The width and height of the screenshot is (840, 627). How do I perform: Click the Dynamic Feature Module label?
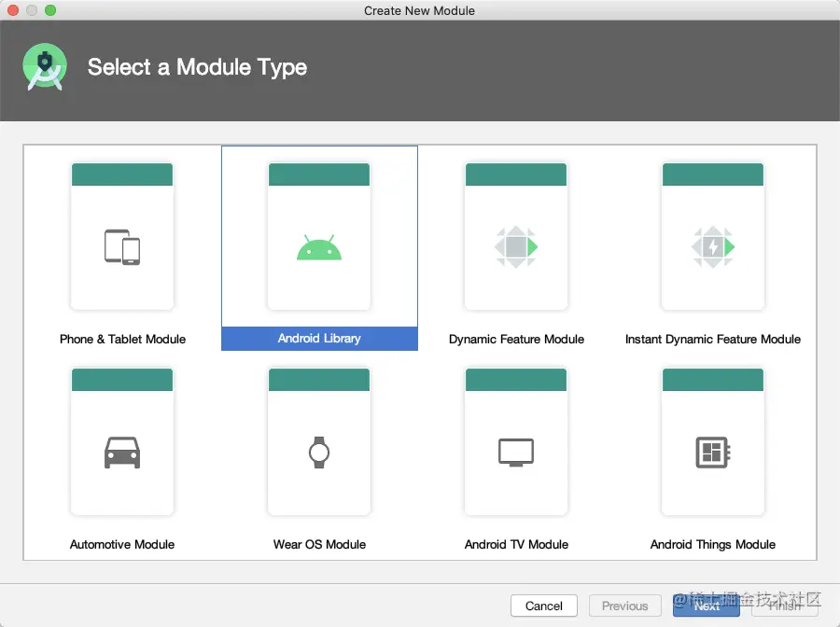coord(516,339)
